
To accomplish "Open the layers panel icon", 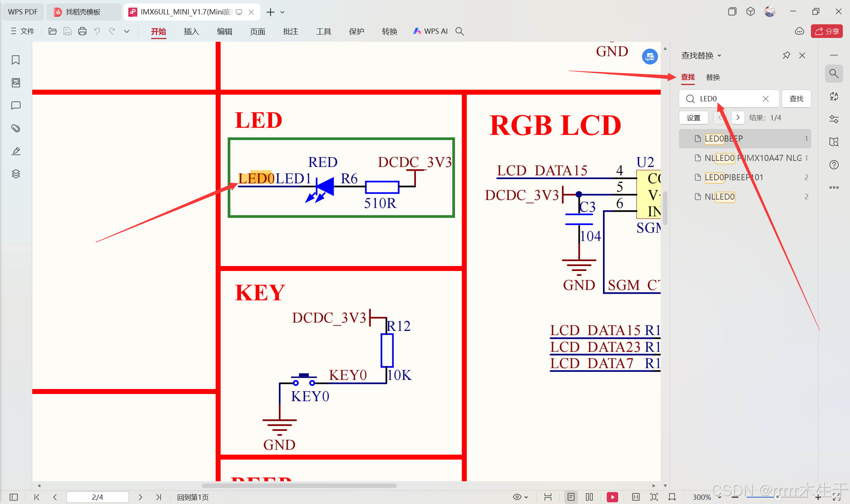I will (x=16, y=174).
